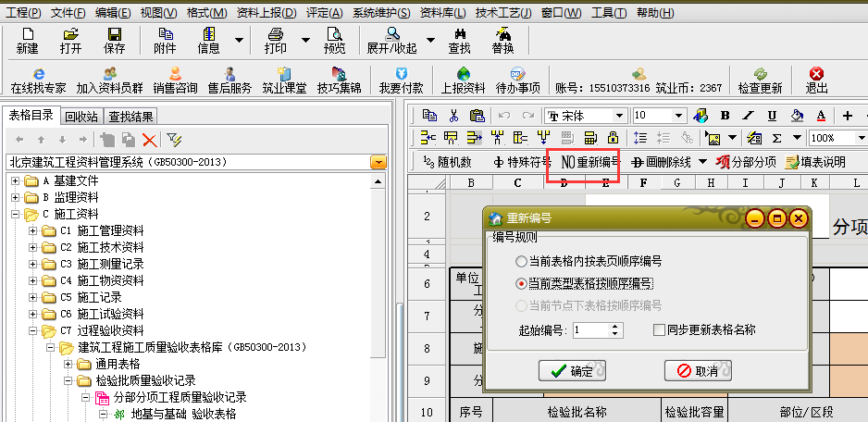Enable 同步更新表格名称 checkbox
Viewport: 868px width, 422px height.
tap(659, 329)
